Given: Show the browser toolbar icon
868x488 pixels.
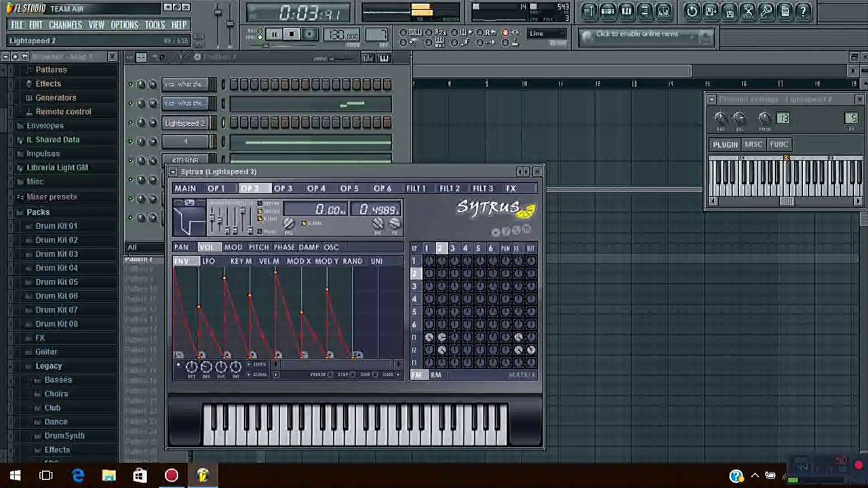Looking at the screenshot, I should coord(645,11).
